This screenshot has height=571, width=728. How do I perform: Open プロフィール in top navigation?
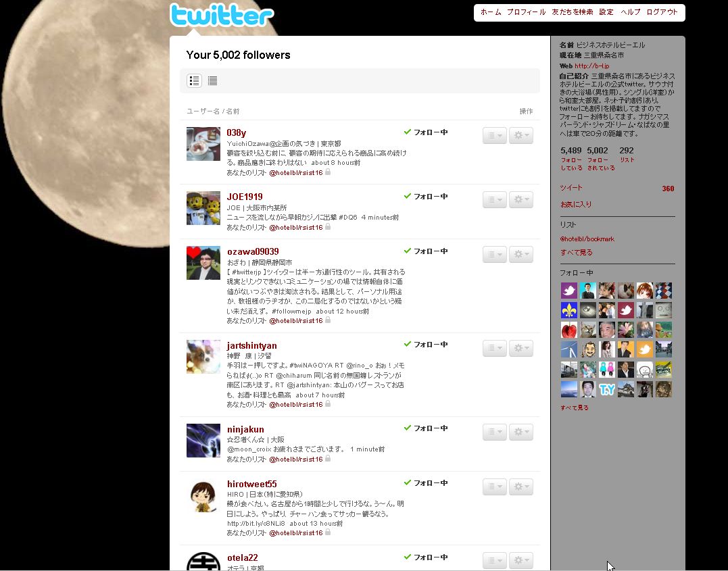click(x=526, y=12)
